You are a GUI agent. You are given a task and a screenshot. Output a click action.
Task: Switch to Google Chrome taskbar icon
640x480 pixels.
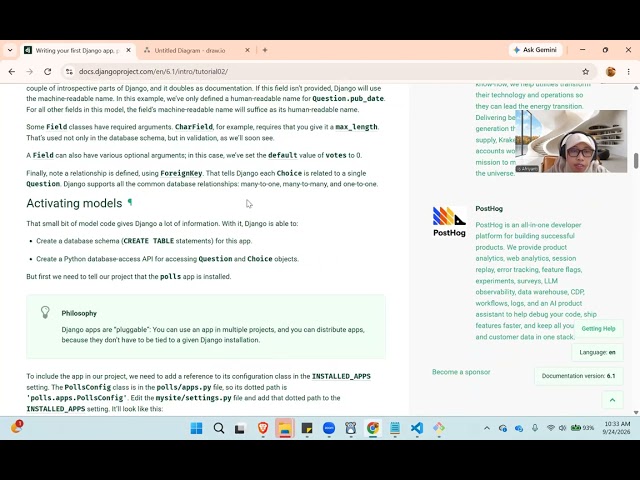tap(373, 428)
